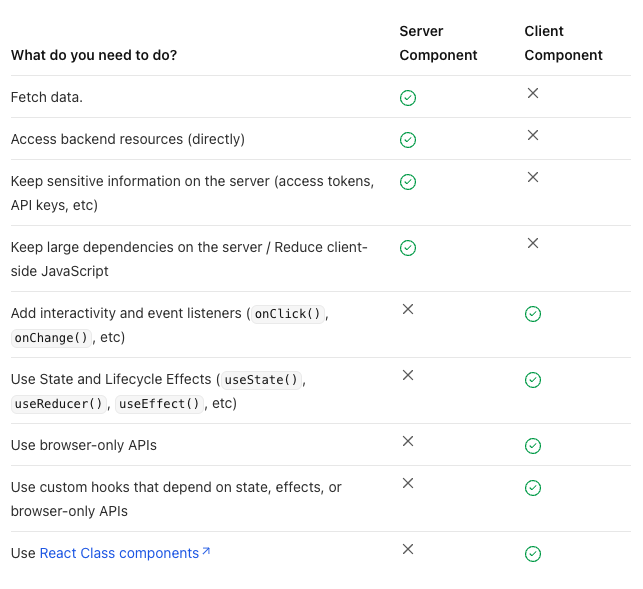The image size is (643, 589).
Task: Click the Client check for React Class components
Action: pyautogui.click(x=533, y=554)
